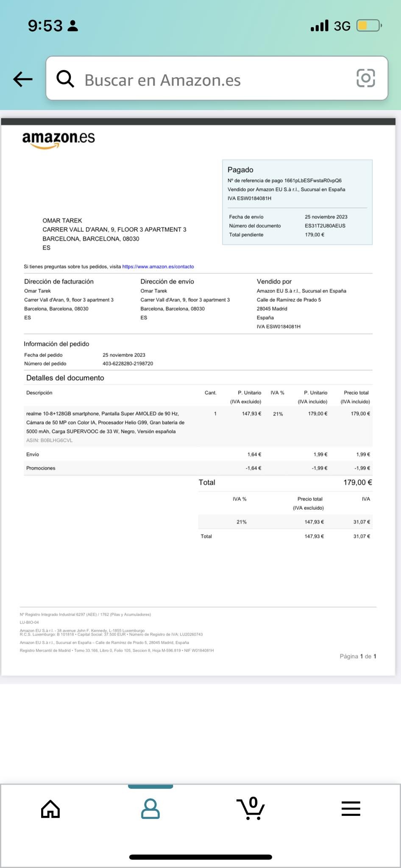Click the amazon.es logo on invoice
Screen dimensions: 401x868
pos(58,139)
